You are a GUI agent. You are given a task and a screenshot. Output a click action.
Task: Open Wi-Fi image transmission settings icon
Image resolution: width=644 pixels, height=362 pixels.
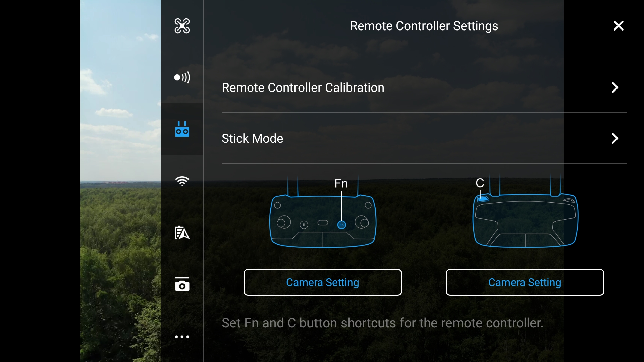[x=182, y=181]
